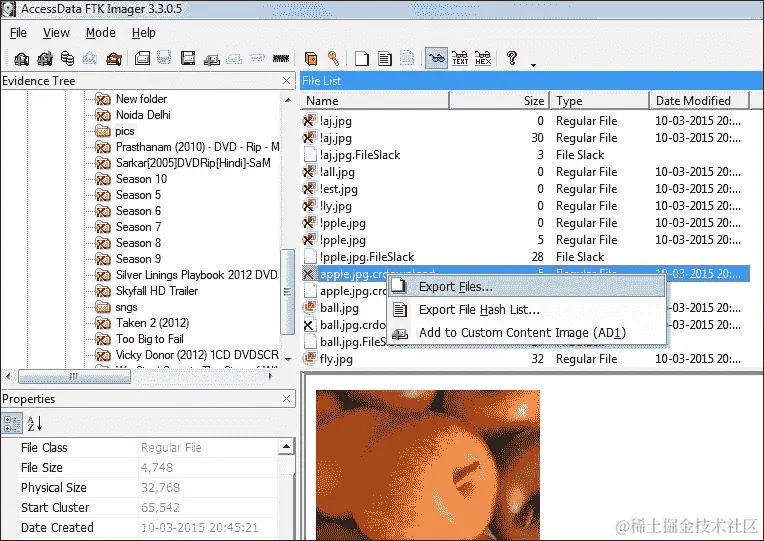Click Evidence Tree horizontal scroll right arrow

[271, 376]
